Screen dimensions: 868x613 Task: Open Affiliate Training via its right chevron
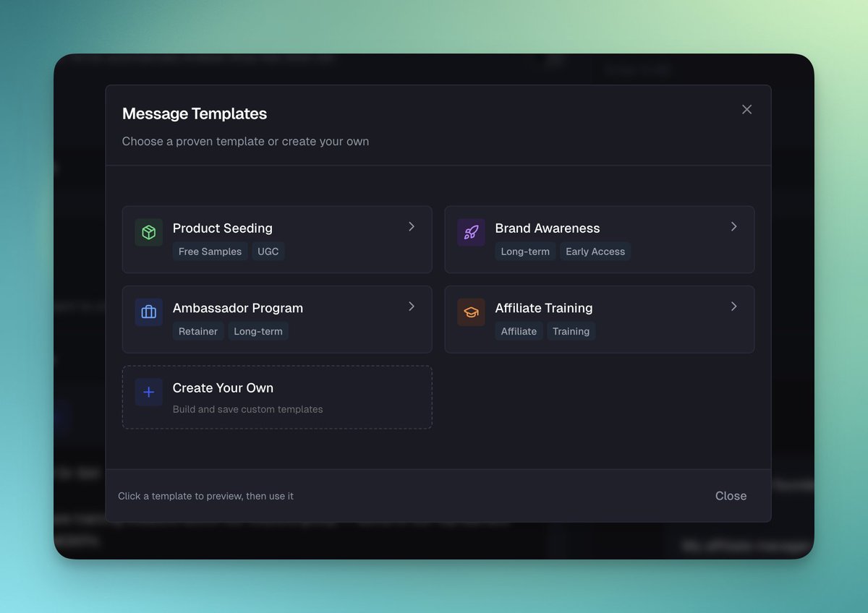(734, 306)
